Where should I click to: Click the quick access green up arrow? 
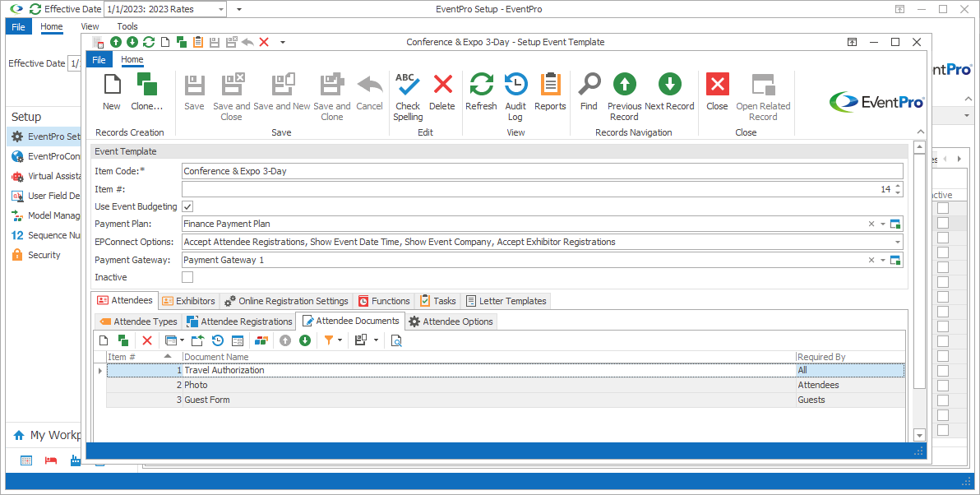pyautogui.click(x=116, y=42)
